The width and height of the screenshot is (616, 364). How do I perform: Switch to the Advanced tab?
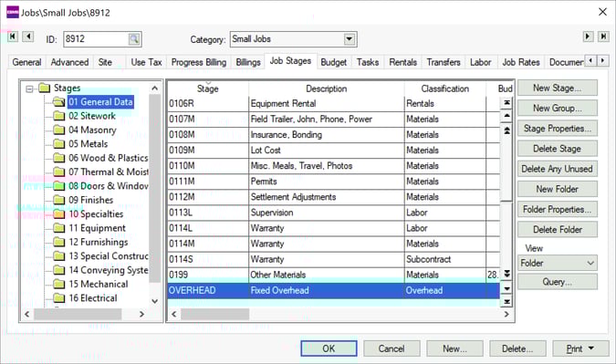pos(69,62)
